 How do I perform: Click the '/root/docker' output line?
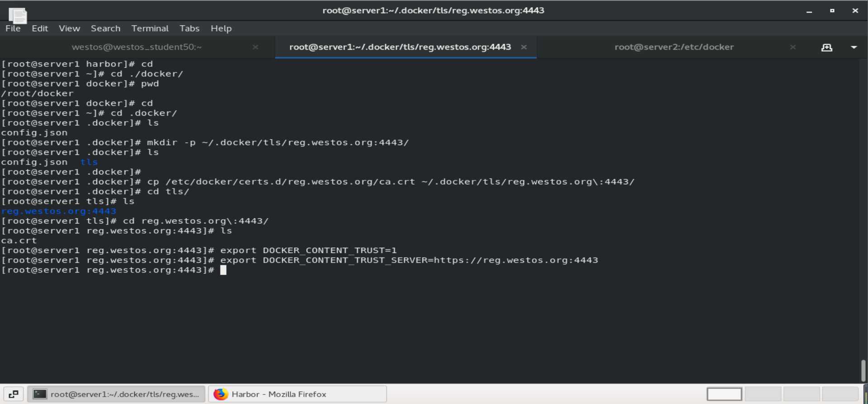pos(37,93)
